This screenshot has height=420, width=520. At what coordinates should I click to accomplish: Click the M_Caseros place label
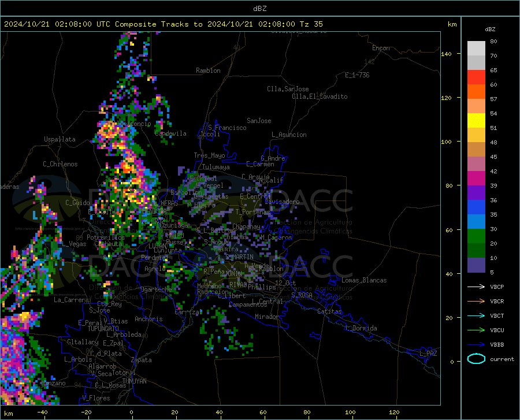(276, 237)
